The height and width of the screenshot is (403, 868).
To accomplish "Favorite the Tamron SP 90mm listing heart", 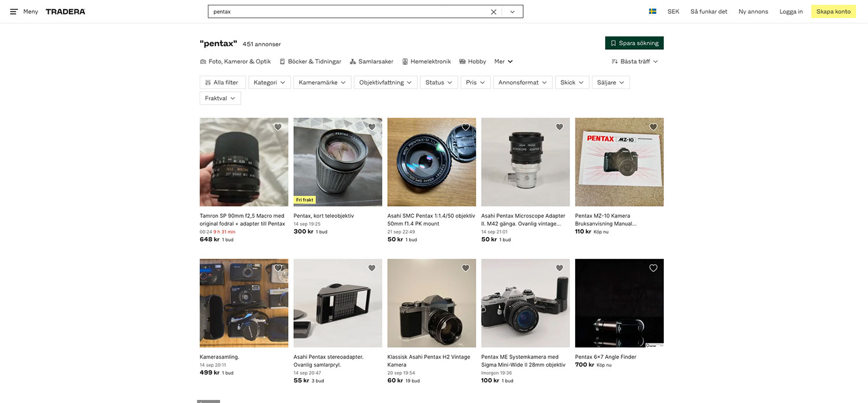I will click(x=278, y=127).
